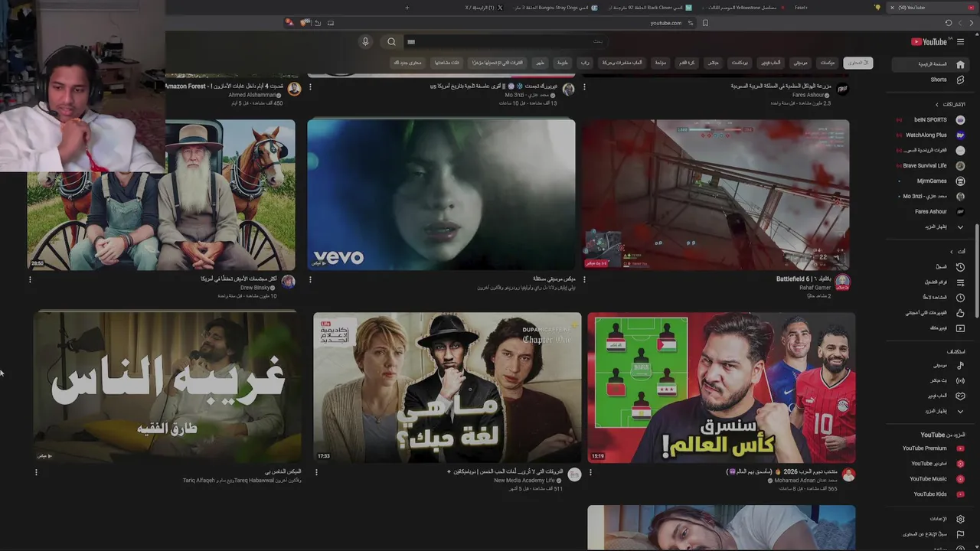The width and height of the screenshot is (980, 551).
Task: Select the first 'All' filter chip
Action: (x=858, y=63)
